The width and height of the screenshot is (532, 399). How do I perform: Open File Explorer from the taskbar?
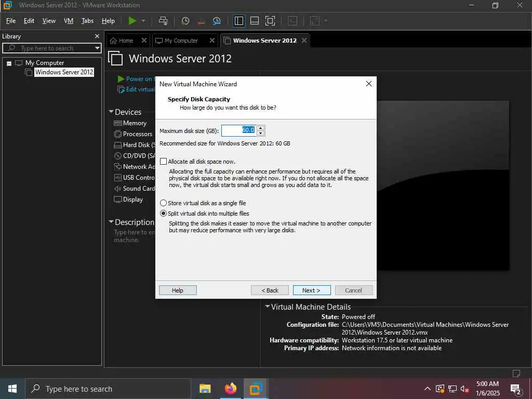point(205,389)
